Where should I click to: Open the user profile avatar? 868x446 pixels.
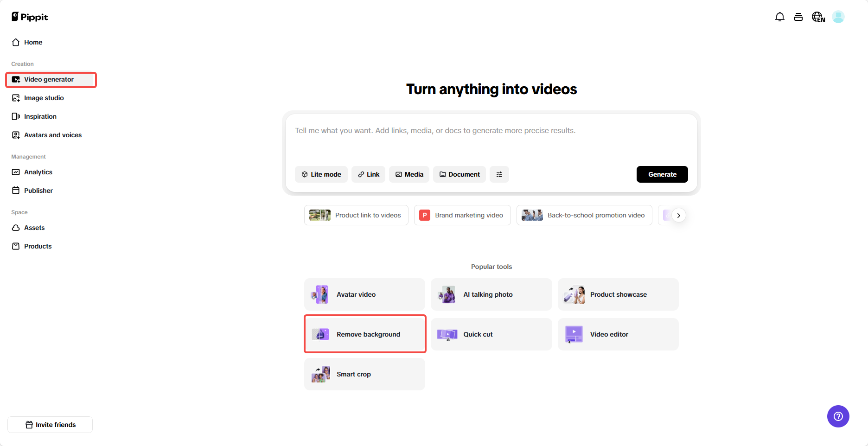click(x=838, y=17)
